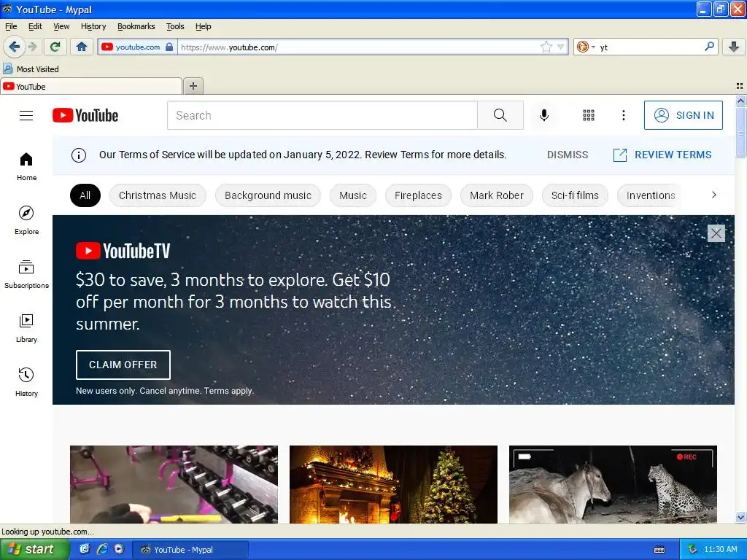Click the page scrollbar down arrow
Image resolution: width=747 pixels, height=560 pixels.
coord(740,518)
